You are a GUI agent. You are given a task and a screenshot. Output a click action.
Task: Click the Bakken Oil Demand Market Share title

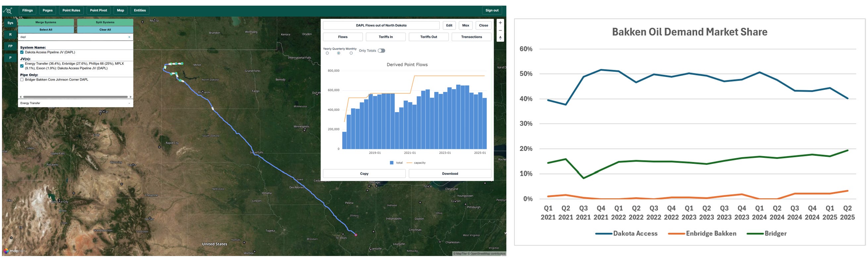click(x=689, y=32)
